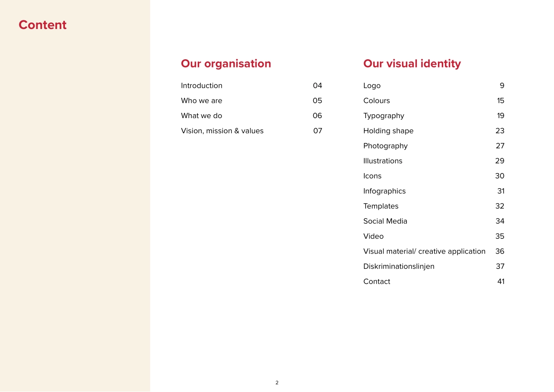Open the What we do entry
Viewport: 554px width, 392px height.
coord(201,116)
